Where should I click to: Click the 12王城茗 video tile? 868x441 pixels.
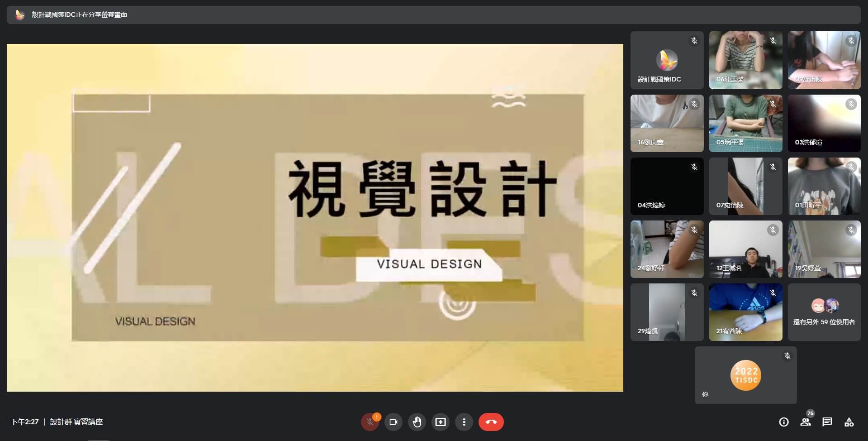click(x=745, y=249)
